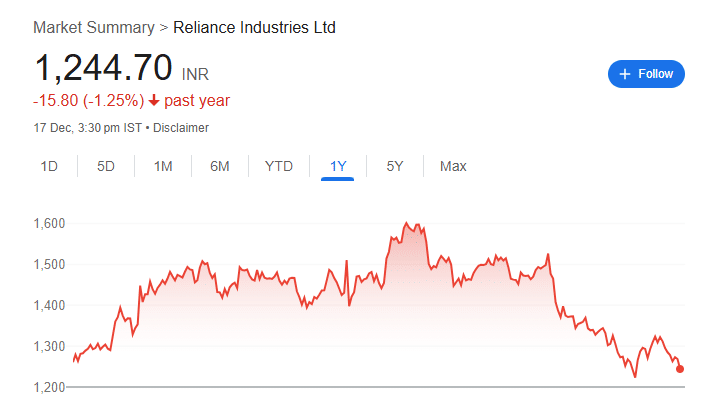Click the 1,600 y-axis label
Screen dimensions: 706x411
pyautogui.click(x=50, y=223)
